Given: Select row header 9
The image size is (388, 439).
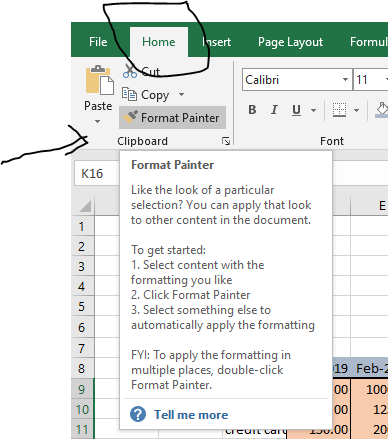Looking at the screenshot, I should click(x=82, y=389).
